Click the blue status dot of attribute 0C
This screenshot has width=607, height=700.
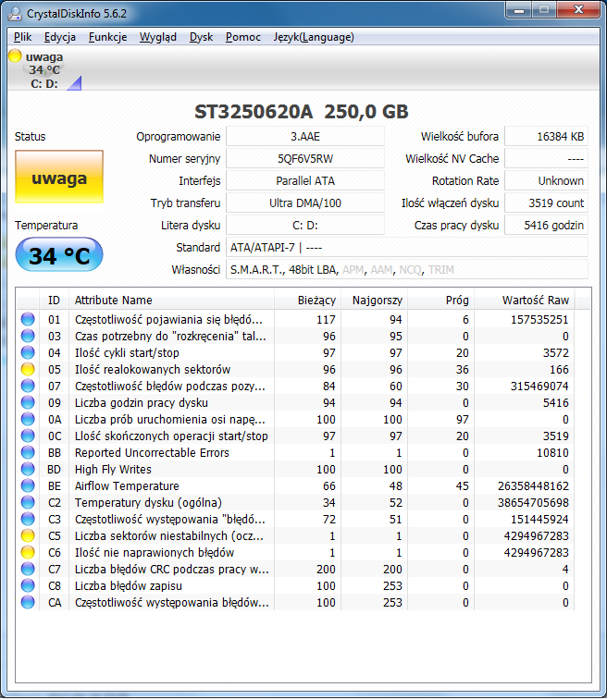[28, 436]
